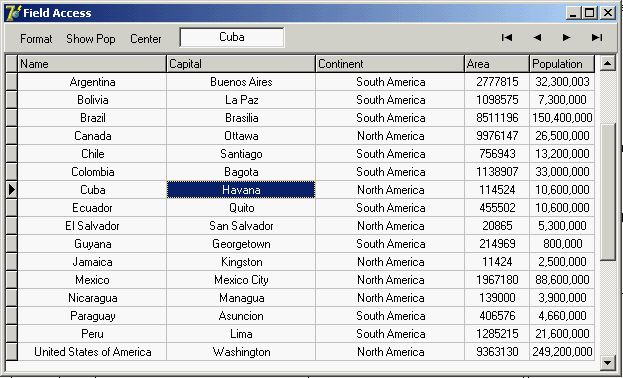Select the Ottawa cell
The image size is (623, 378).
tap(241, 136)
